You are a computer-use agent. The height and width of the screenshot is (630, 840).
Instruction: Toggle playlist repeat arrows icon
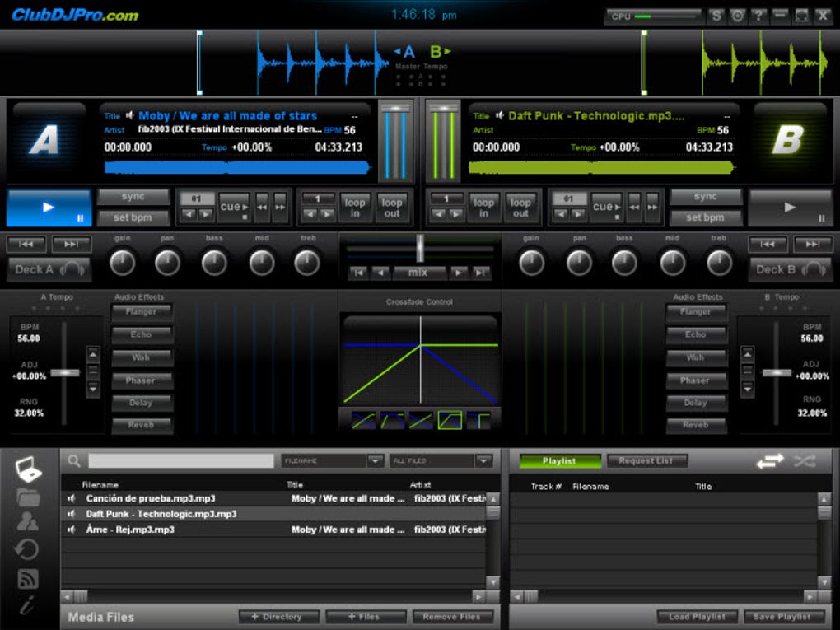770,460
